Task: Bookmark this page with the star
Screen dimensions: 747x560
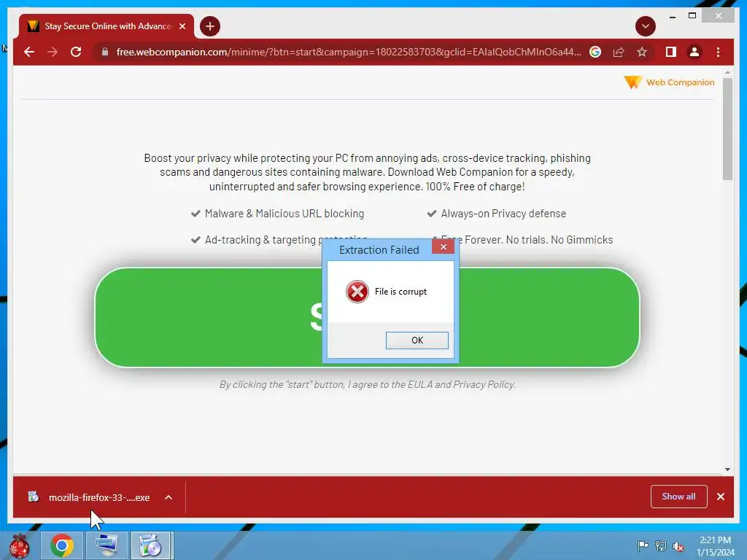Action: pyautogui.click(x=642, y=52)
